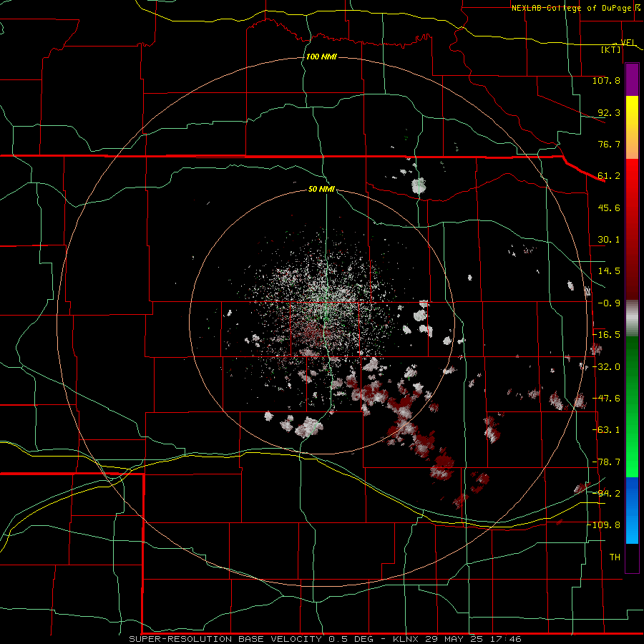Click the purple top segment of color bar
This screenshot has height=644, width=644.
[x=632, y=79]
